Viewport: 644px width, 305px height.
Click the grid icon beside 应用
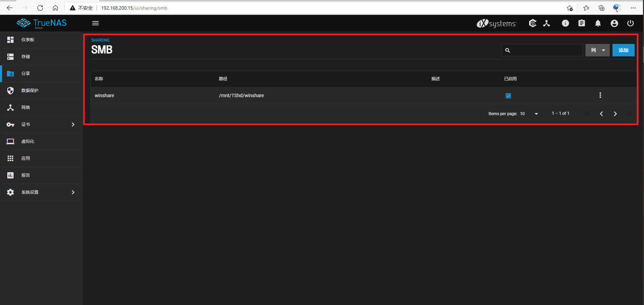[10, 158]
